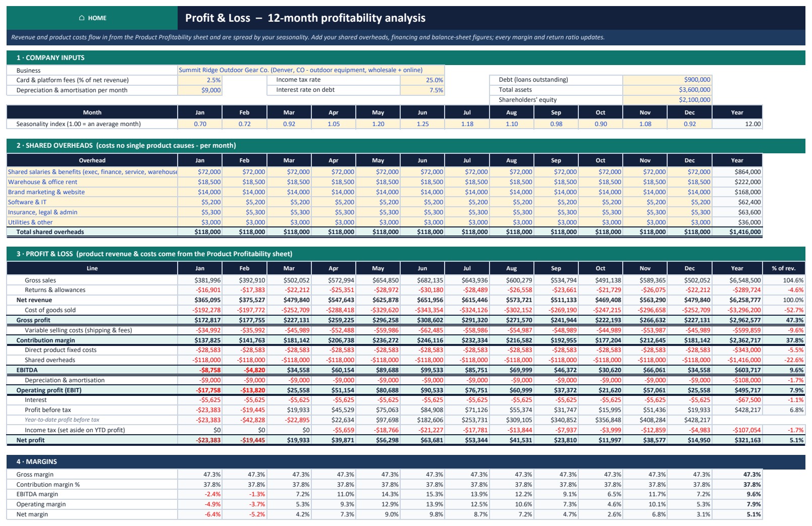Select the Debt $900,000 input cell

pos(667,80)
